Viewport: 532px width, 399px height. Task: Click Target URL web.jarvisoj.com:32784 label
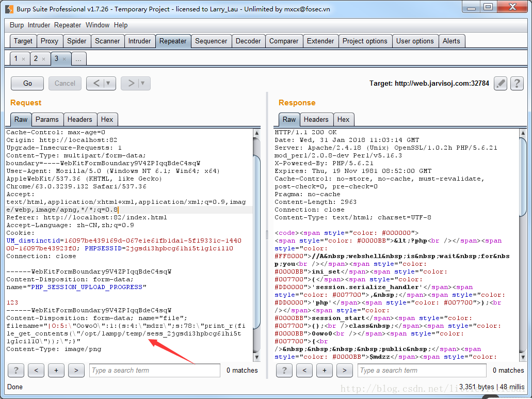click(x=429, y=83)
